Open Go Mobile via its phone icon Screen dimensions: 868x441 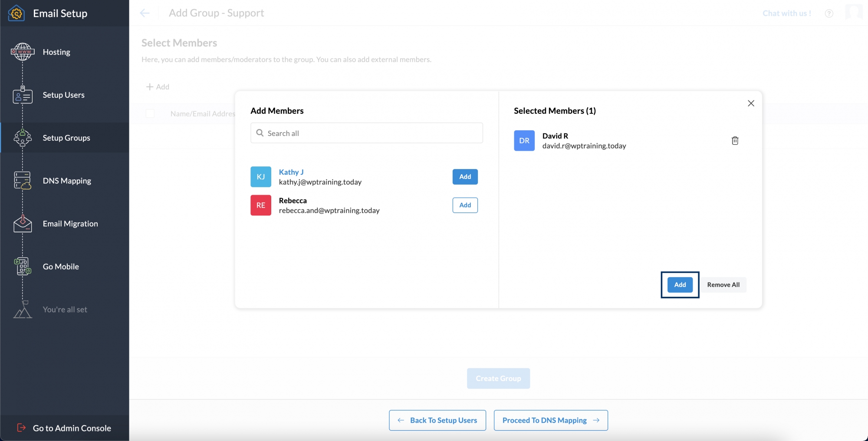coord(22,266)
